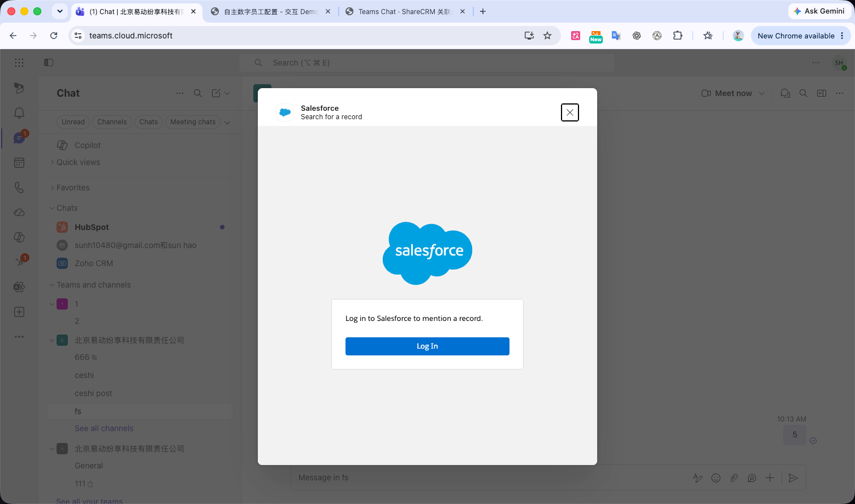Open the Teams app launcher grid

point(19,63)
